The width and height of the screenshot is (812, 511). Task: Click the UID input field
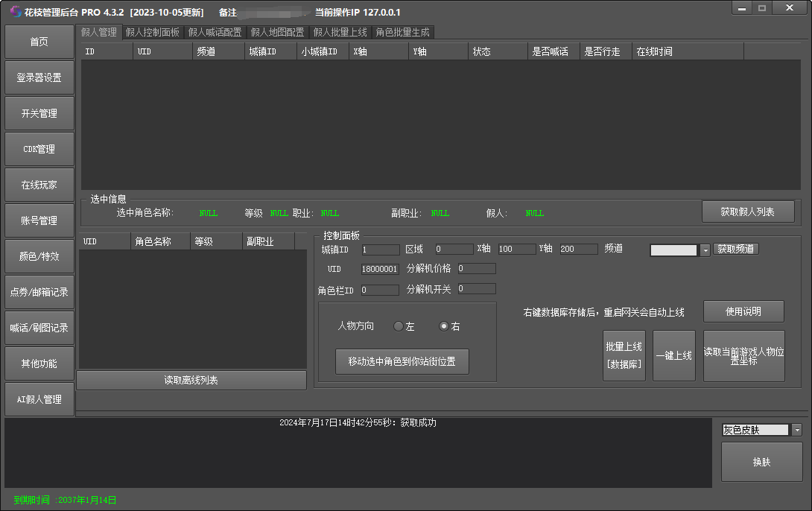[380, 269]
